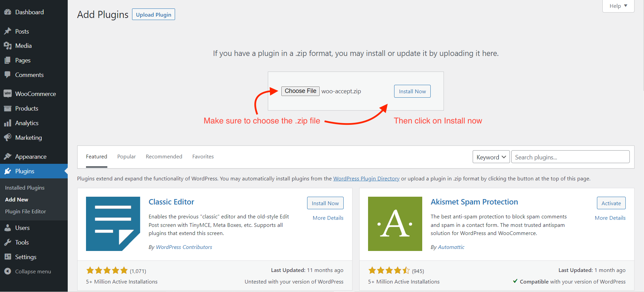This screenshot has height=292, width=644.
Task: Open the Akismet Spam Protection title link
Action: tap(474, 202)
